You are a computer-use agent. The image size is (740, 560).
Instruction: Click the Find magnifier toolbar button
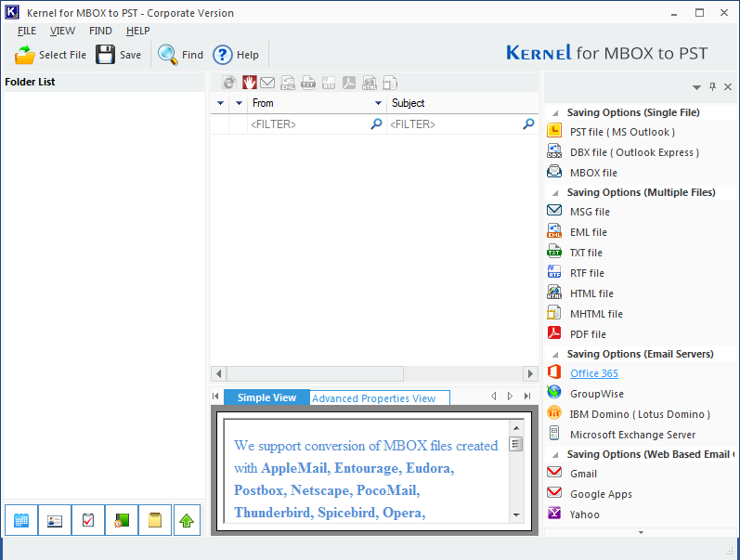180,55
